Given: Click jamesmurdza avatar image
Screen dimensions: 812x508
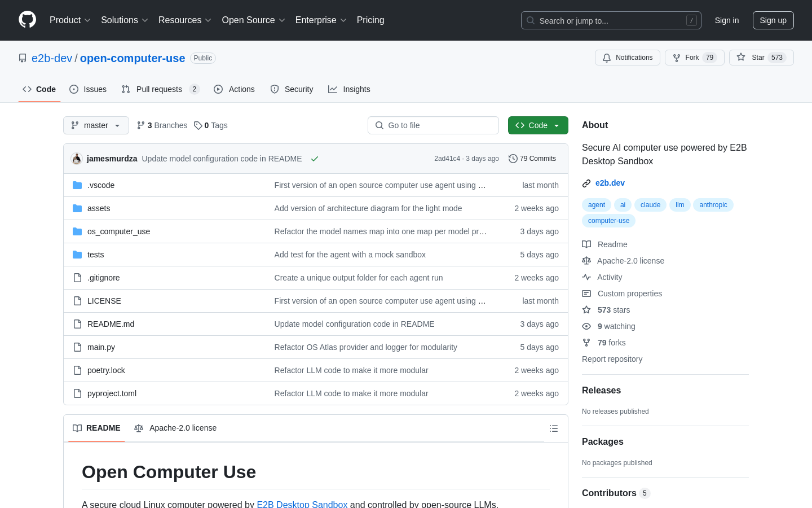Looking at the screenshot, I should [x=77, y=159].
